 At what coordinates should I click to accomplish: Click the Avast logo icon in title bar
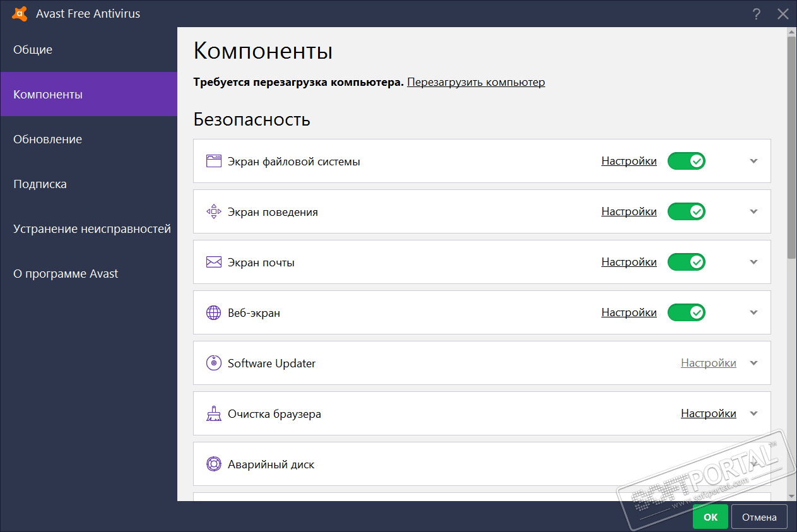[x=20, y=13]
